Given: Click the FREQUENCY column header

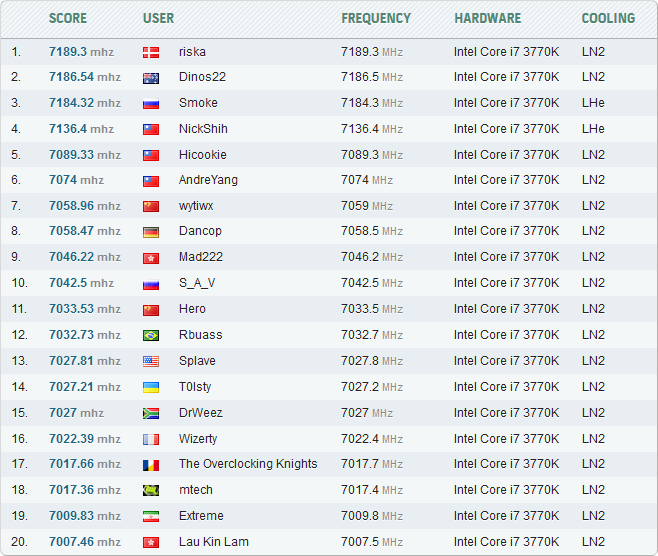Looking at the screenshot, I should pyautogui.click(x=376, y=18).
